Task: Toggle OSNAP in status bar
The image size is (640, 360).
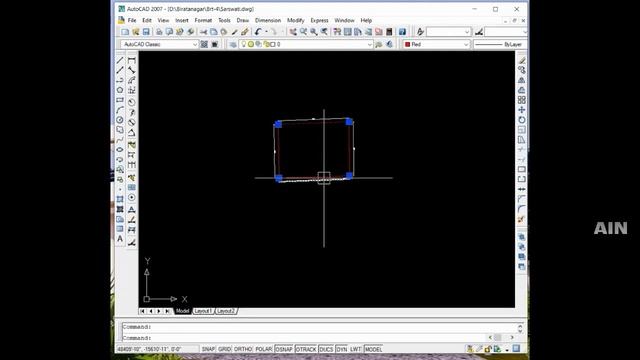Action: [284, 349]
